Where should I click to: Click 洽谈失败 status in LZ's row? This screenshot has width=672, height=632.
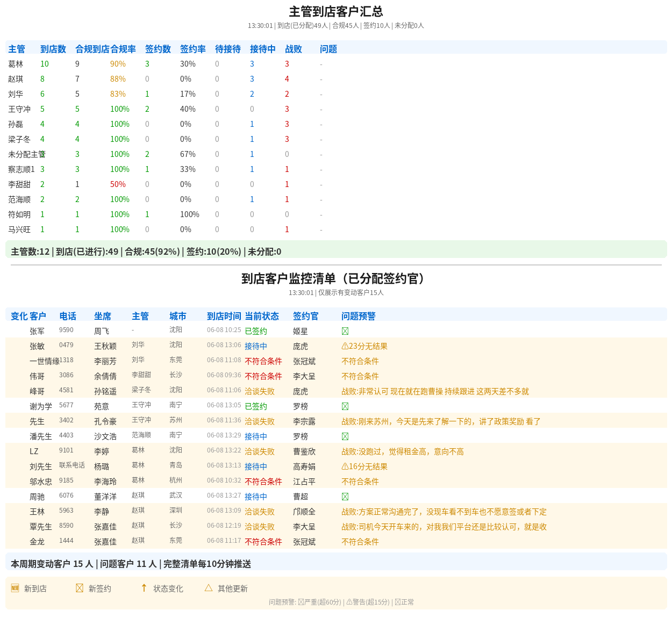(260, 451)
